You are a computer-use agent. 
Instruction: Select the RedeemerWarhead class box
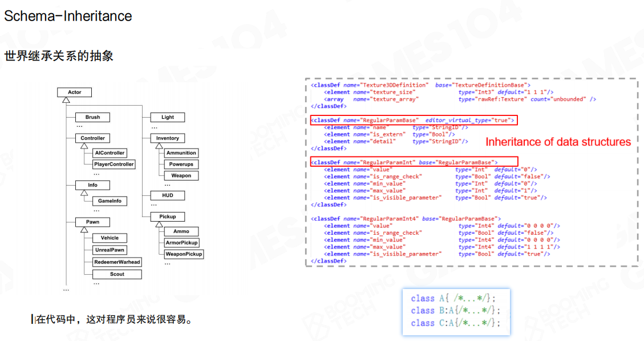pyautogui.click(x=118, y=262)
